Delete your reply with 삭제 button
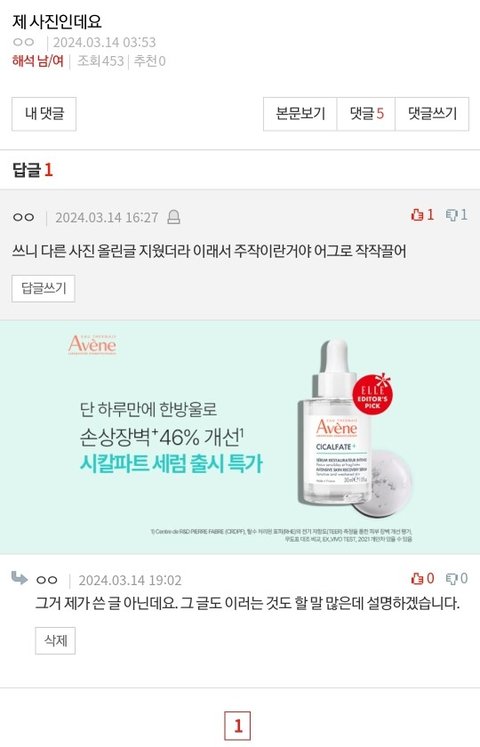Viewport: 480px width, 747px height. tap(55, 641)
